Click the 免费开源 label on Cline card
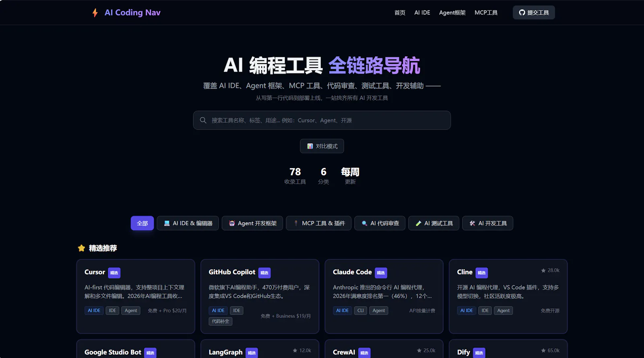This screenshot has width=644, height=358. (x=550, y=311)
